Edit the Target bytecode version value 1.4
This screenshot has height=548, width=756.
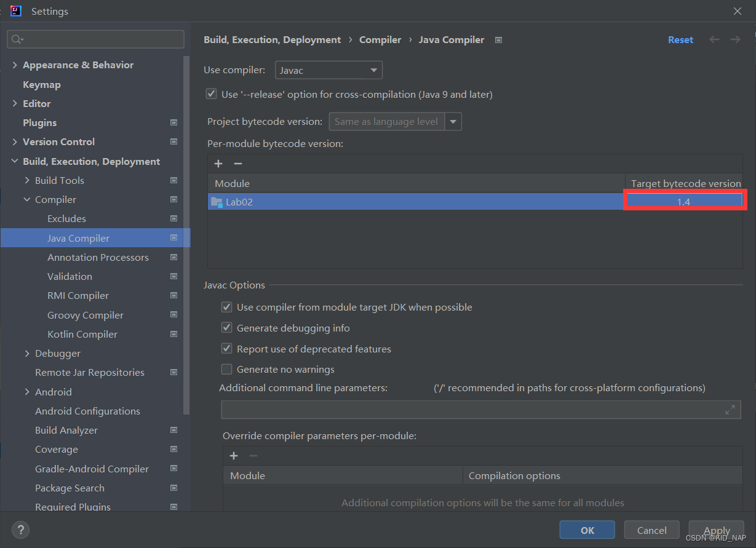[x=685, y=200]
